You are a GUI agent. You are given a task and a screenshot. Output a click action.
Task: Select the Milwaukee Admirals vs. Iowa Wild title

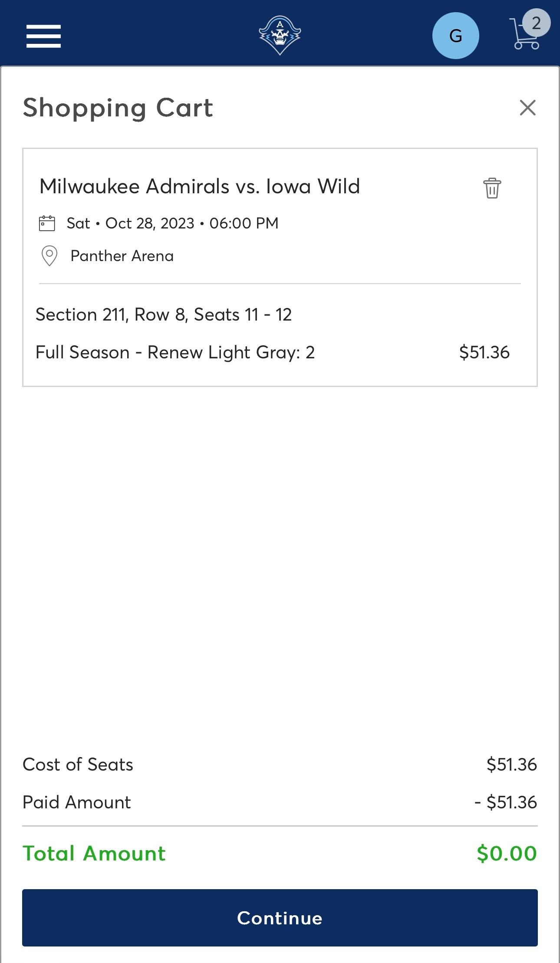coord(200,186)
